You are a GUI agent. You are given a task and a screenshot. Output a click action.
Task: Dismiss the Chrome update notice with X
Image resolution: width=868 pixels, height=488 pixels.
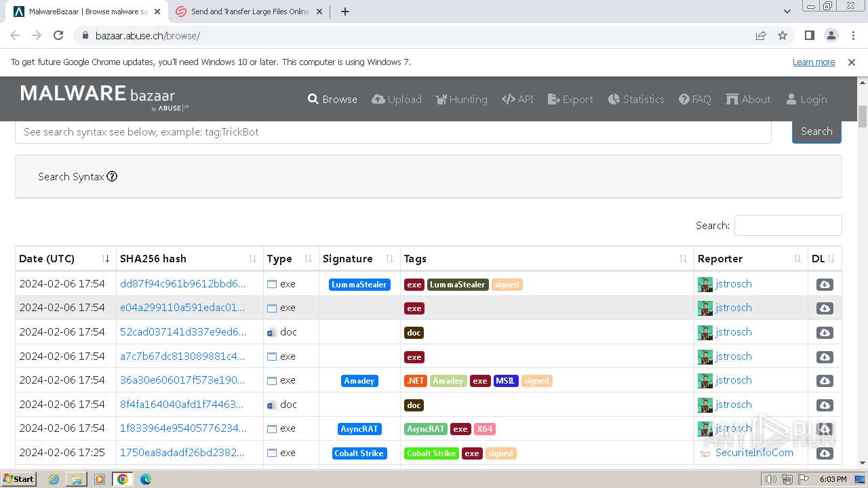(x=852, y=62)
